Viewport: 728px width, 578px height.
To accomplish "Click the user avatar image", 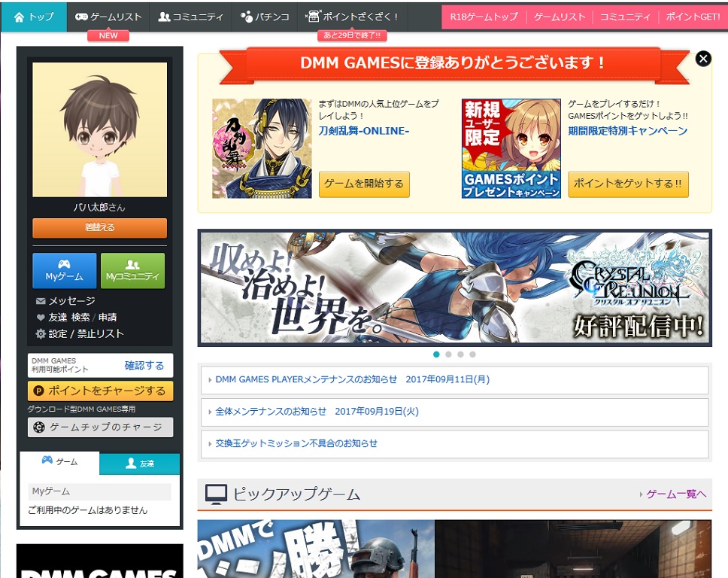I will (99, 129).
